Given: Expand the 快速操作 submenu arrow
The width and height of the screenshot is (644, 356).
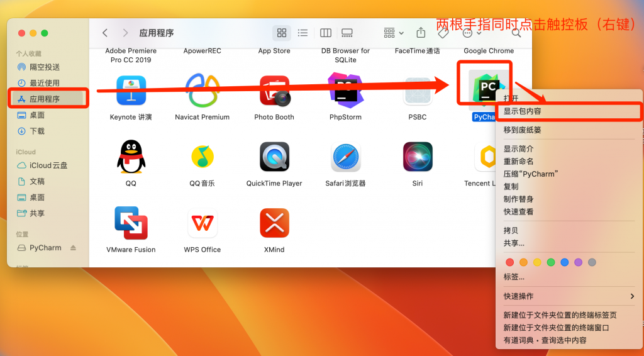Looking at the screenshot, I should tap(632, 296).
